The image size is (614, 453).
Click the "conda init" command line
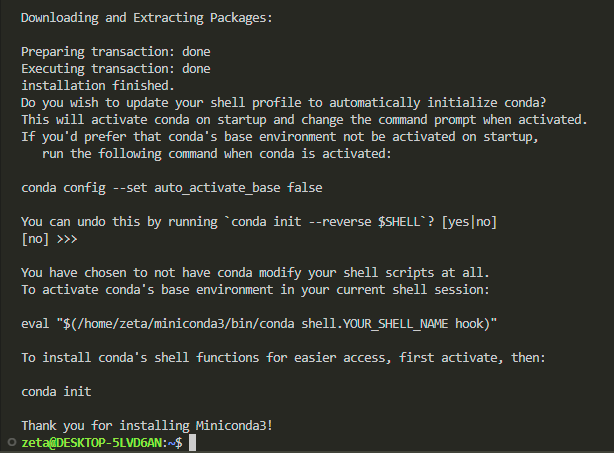coord(58,391)
